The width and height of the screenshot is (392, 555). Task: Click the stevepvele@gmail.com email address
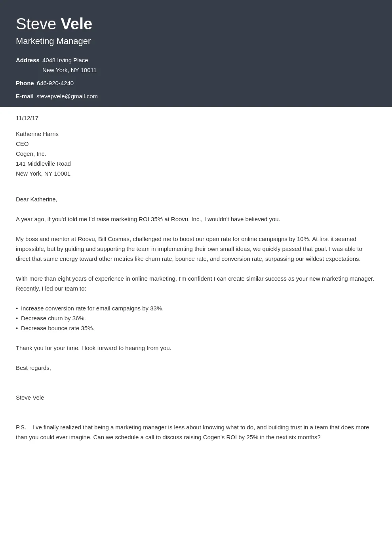67,96
